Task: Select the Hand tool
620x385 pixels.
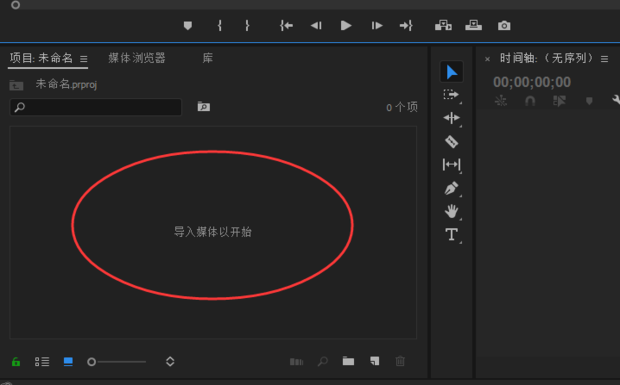Action: coord(452,211)
